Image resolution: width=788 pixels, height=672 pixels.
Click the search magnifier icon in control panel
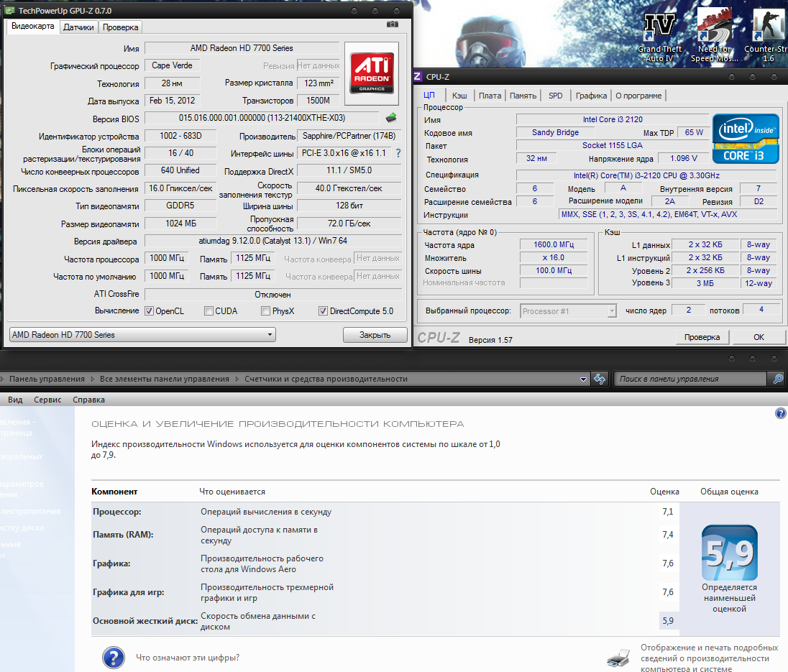click(777, 379)
